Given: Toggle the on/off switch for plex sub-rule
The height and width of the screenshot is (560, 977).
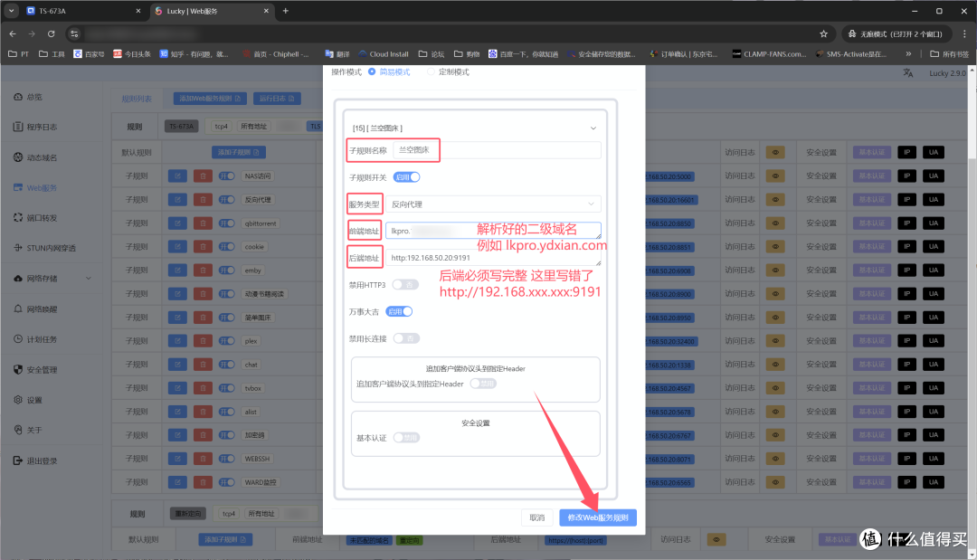Looking at the screenshot, I should [x=227, y=341].
